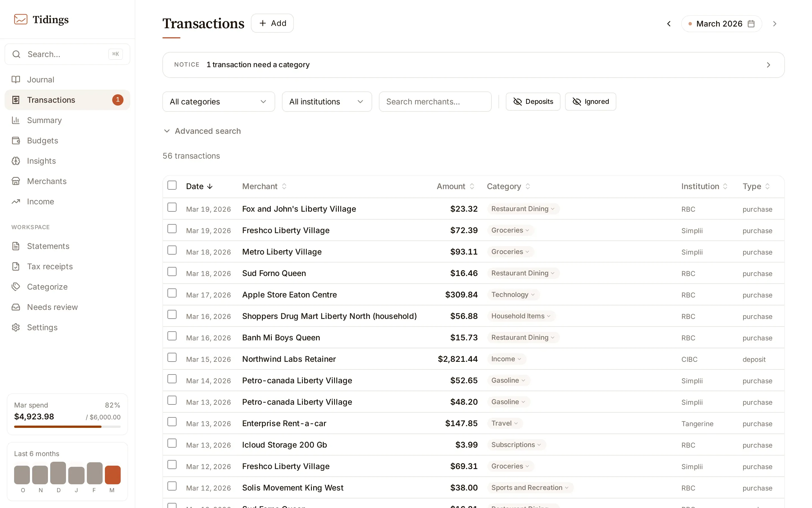Go to previous month with left arrow

tap(669, 23)
